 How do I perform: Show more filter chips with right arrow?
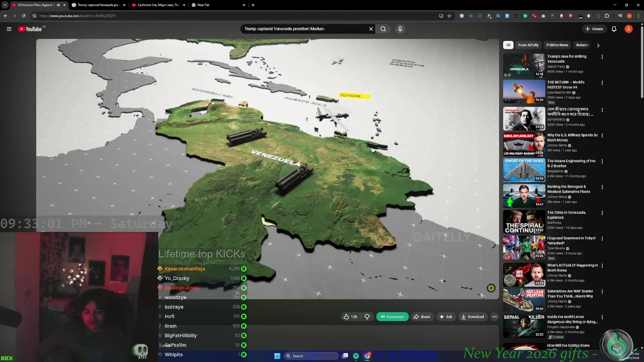tap(598, 45)
